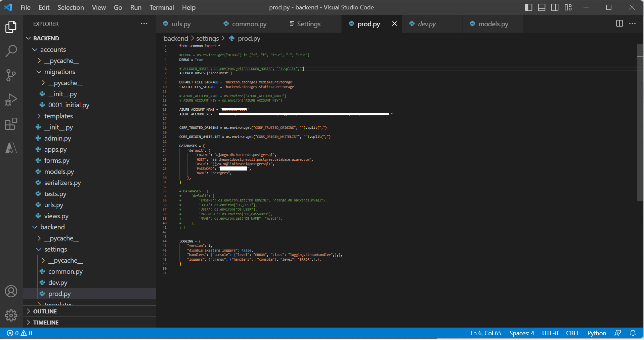The width and height of the screenshot is (644, 340).
Task: Open the Source Control view
Action: pyautogui.click(x=11, y=75)
